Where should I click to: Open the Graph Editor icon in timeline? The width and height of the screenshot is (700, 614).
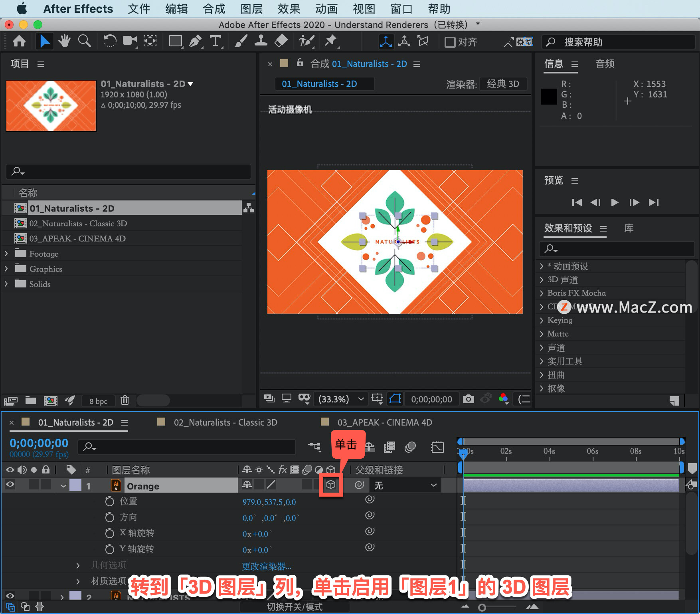point(437,447)
